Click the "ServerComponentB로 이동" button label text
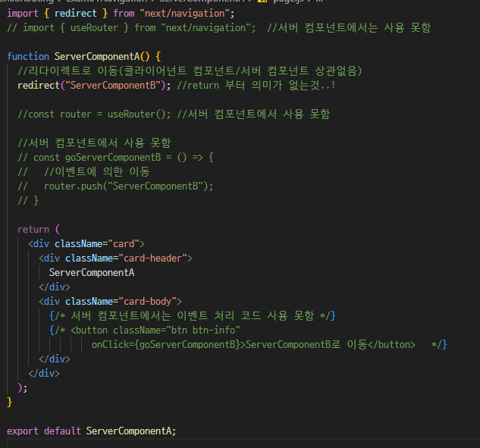This screenshot has height=448, width=480. (306, 345)
